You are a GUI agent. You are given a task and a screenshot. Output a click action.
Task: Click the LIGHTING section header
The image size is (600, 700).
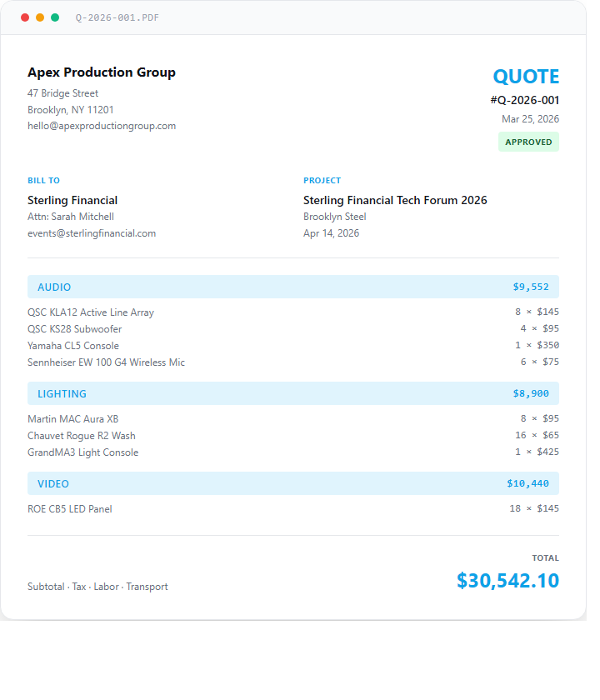(293, 393)
